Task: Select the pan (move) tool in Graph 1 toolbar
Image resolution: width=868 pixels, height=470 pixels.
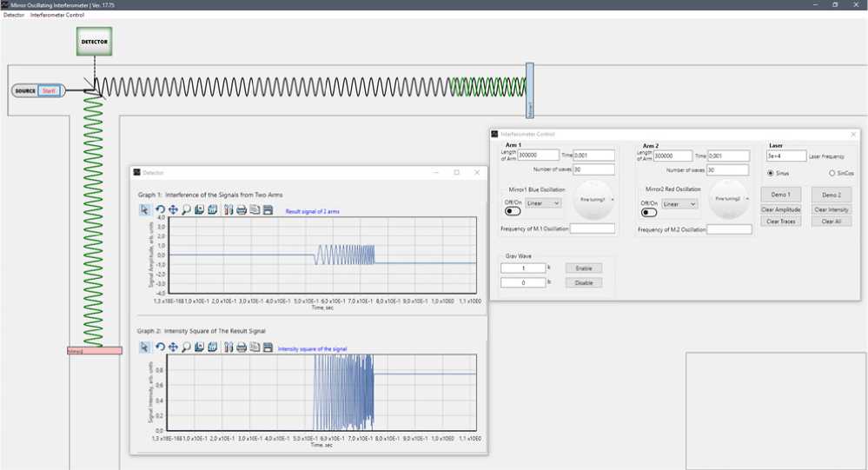Action: (173, 209)
